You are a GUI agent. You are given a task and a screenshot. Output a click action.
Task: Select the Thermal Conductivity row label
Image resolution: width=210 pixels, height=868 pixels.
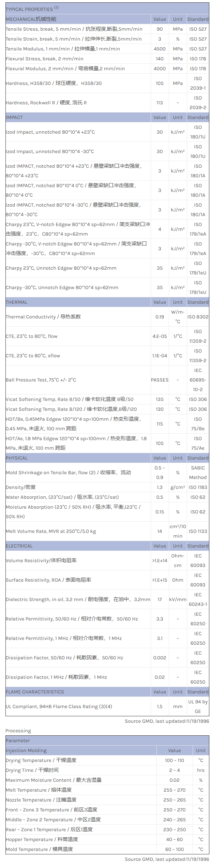(x=43, y=317)
